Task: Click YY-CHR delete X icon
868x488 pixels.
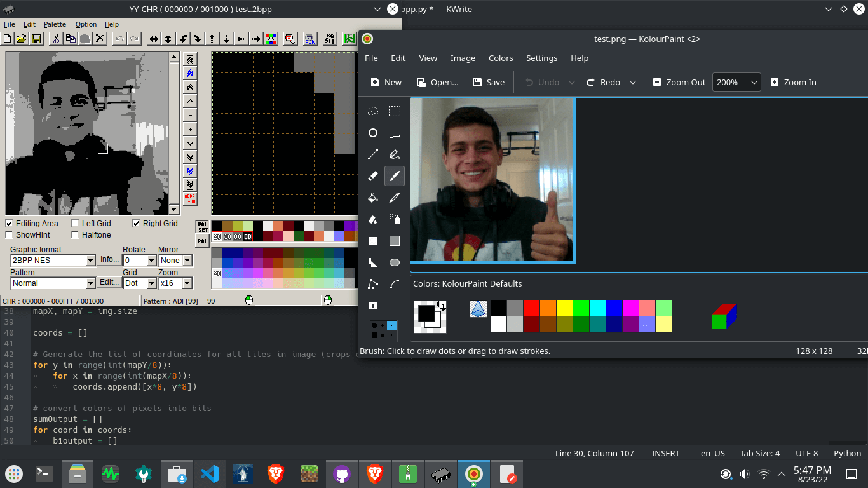Action: pyautogui.click(x=100, y=39)
